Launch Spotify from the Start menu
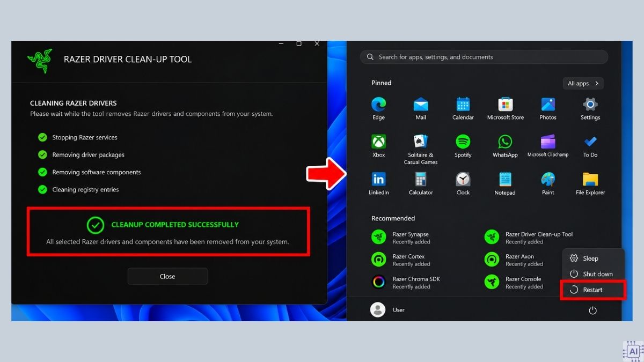The height and width of the screenshot is (362, 644). [463, 146]
